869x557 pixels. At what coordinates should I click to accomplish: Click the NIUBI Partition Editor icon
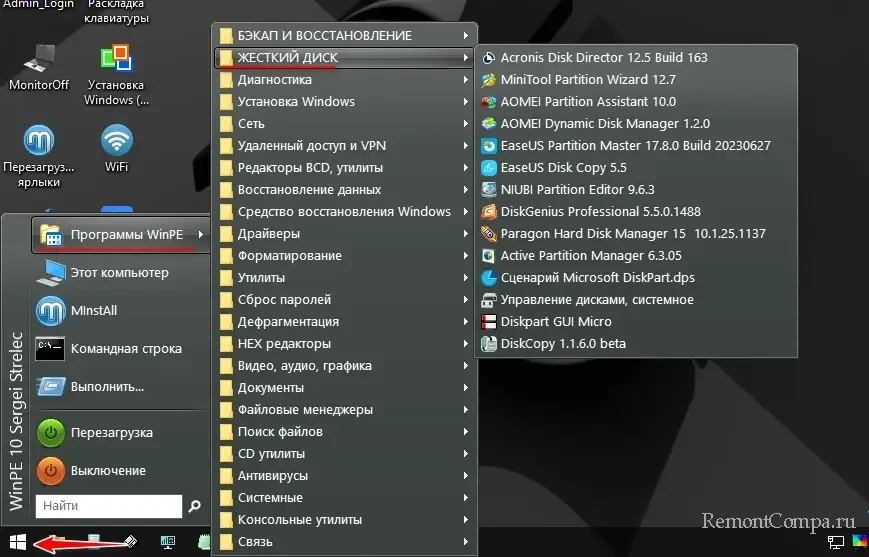pos(489,190)
